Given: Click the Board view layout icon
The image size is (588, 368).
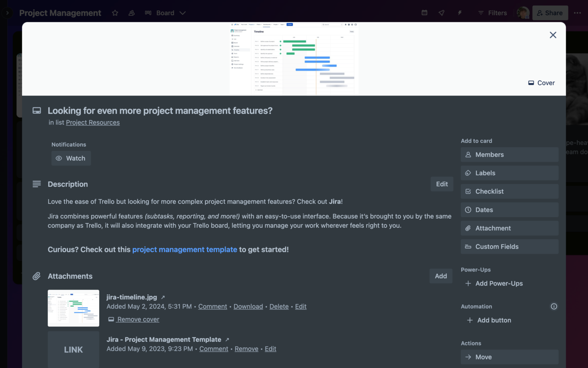Looking at the screenshot, I should coord(147,13).
